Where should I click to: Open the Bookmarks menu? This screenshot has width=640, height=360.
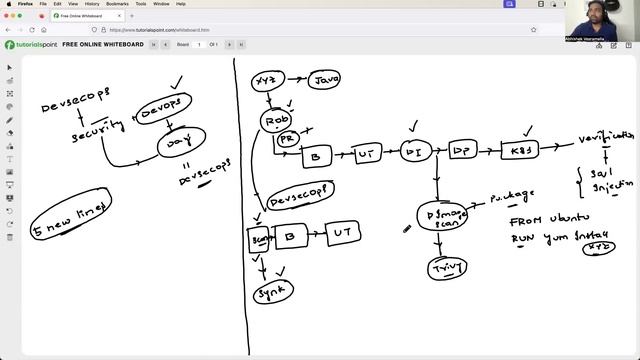[x=117, y=4]
